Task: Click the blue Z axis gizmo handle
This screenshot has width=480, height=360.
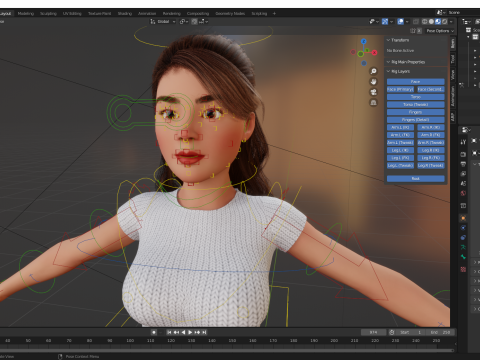Action: point(364,41)
